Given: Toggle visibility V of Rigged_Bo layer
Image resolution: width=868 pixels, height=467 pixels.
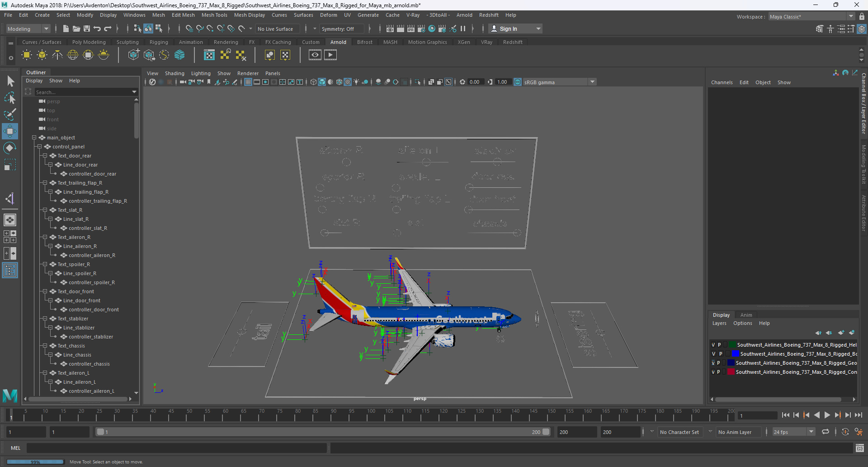Looking at the screenshot, I should tap(713, 354).
